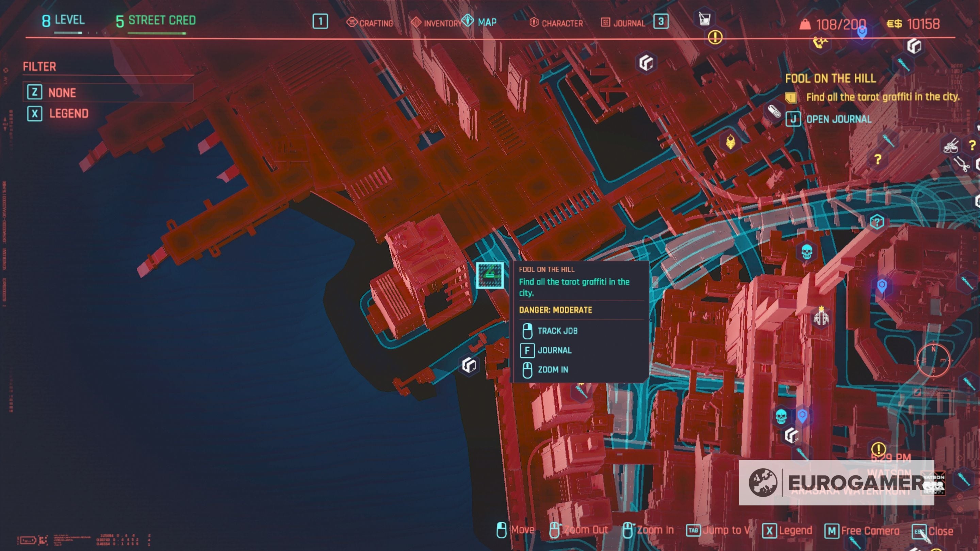Viewport: 980px width, 551px height.
Task: Click the yellow mask-shaped map icon
Action: (730, 142)
